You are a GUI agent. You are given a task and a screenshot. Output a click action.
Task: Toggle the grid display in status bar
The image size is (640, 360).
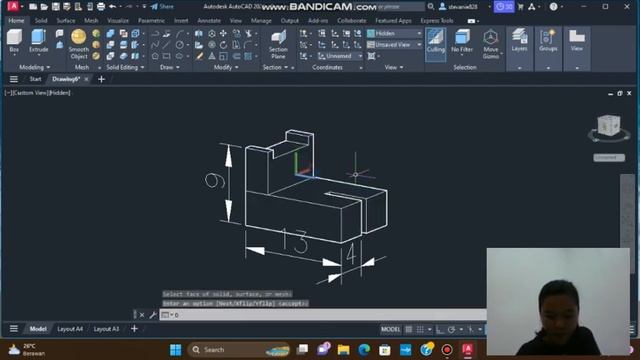(x=409, y=329)
